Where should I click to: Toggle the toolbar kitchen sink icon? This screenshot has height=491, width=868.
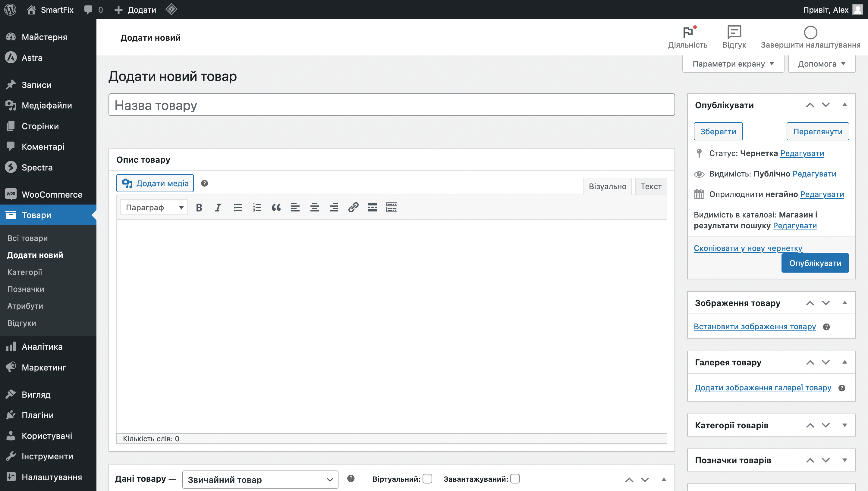[x=392, y=207]
